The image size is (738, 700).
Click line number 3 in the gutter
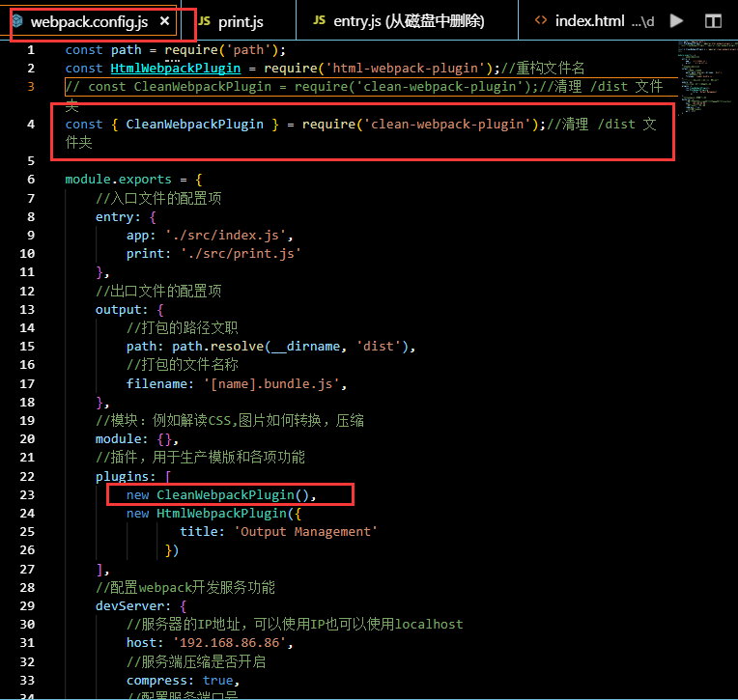[x=31, y=87]
